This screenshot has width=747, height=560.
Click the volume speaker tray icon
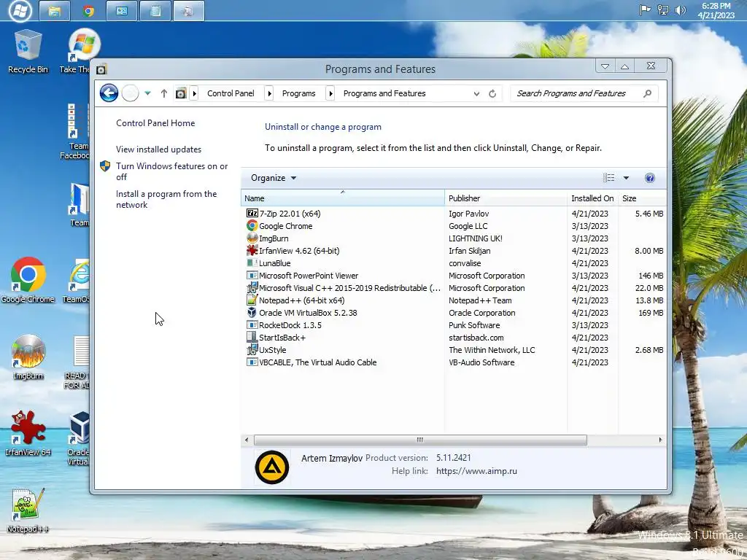click(681, 10)
